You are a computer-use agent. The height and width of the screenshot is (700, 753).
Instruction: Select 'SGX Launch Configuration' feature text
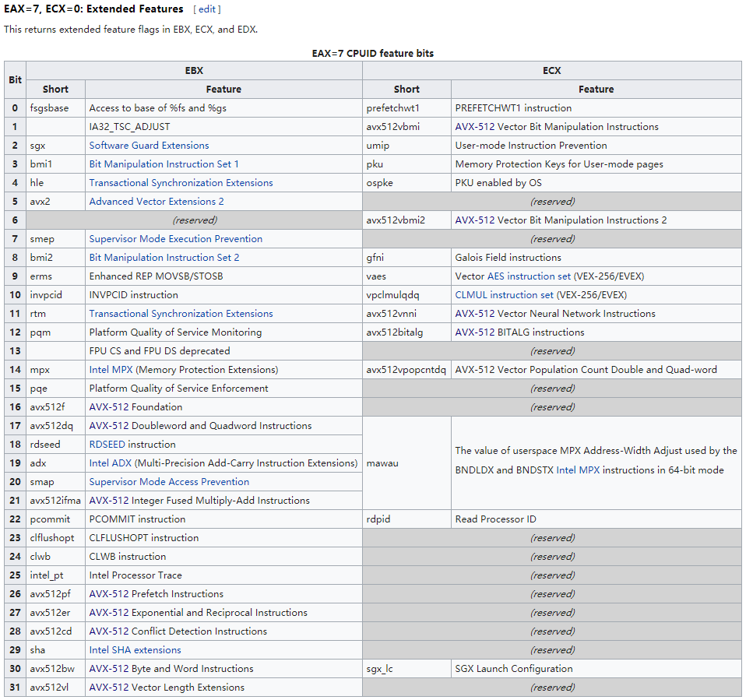click(x=514, y=670)
